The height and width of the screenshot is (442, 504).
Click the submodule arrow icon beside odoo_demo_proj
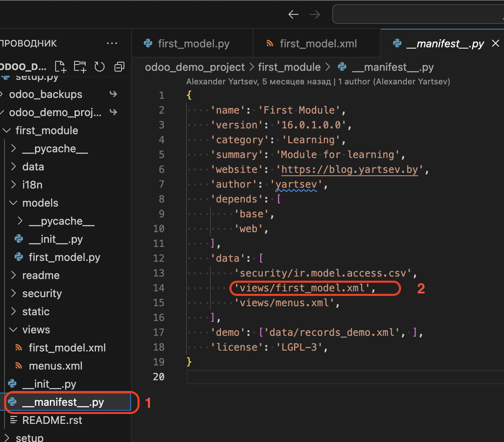coord(114,112)
